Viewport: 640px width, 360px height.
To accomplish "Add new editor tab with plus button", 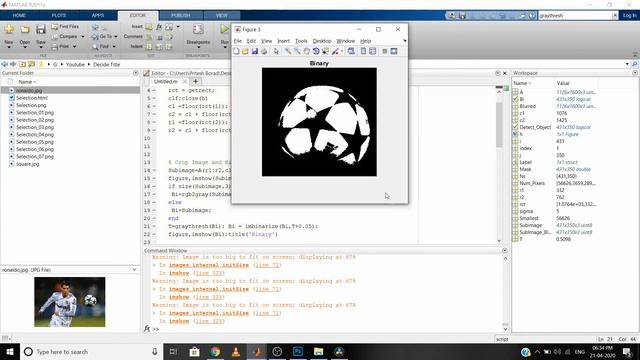I will (196, 82).
